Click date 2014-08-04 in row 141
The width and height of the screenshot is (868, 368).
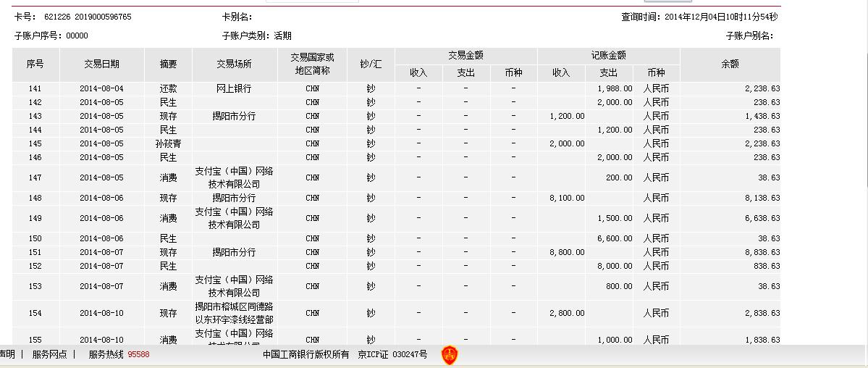click(102, 88)
